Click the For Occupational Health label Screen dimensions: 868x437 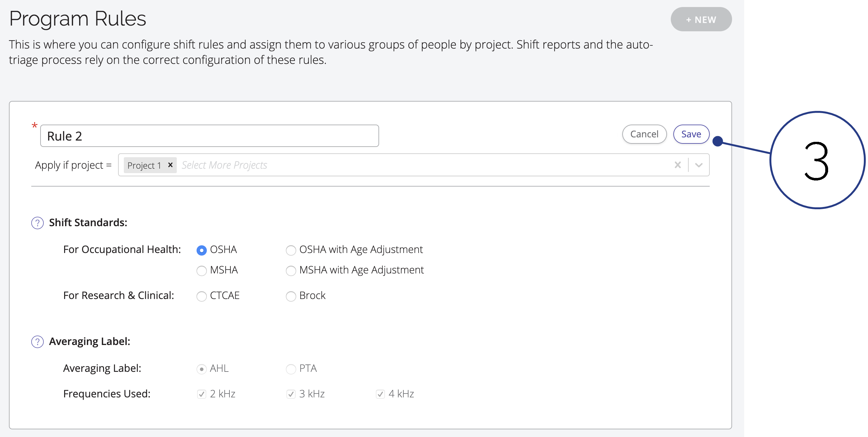pos(122,249)
